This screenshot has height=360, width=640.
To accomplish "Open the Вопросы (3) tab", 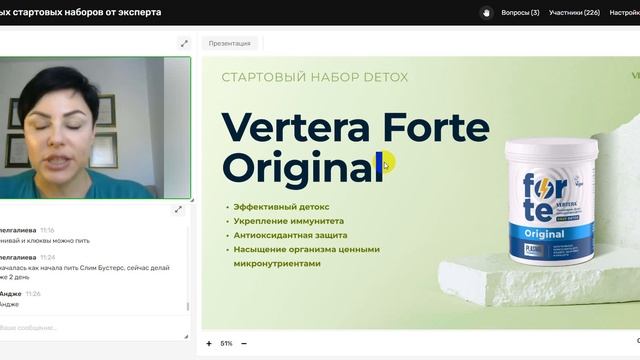I will [x=520, y=13].
